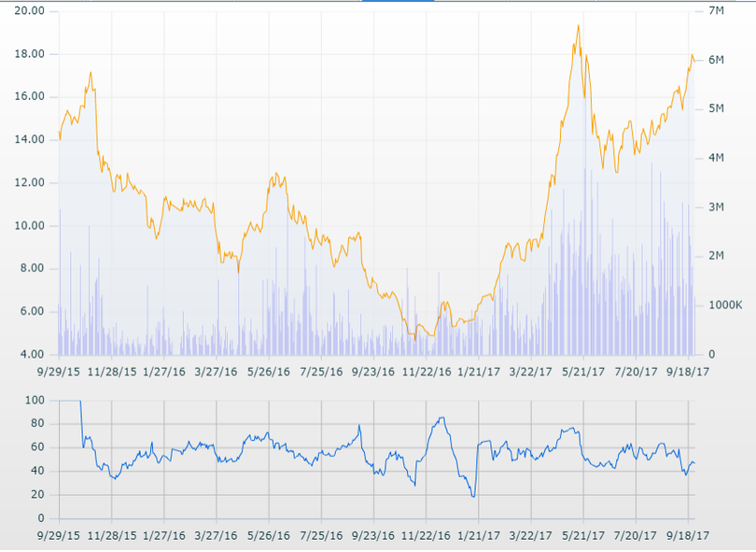This screenshot has height=552, width=756.
Task: Click the blue highlighted tab strip at top
Action: click(x=398, y=1)
